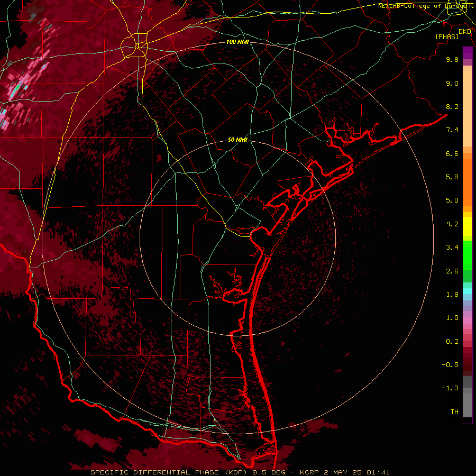The image size is (476, 476).
Task: Click the 5.0 value on the color scale
Action: tap(452, 200)
